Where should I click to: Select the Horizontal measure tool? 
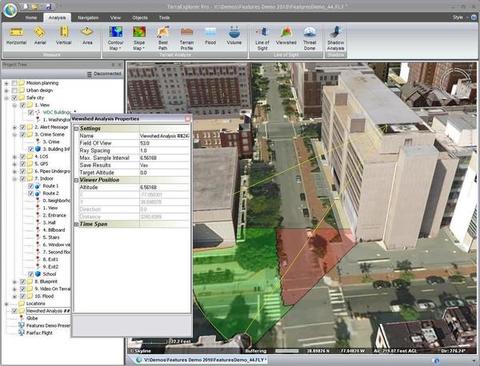coord(16,36)
